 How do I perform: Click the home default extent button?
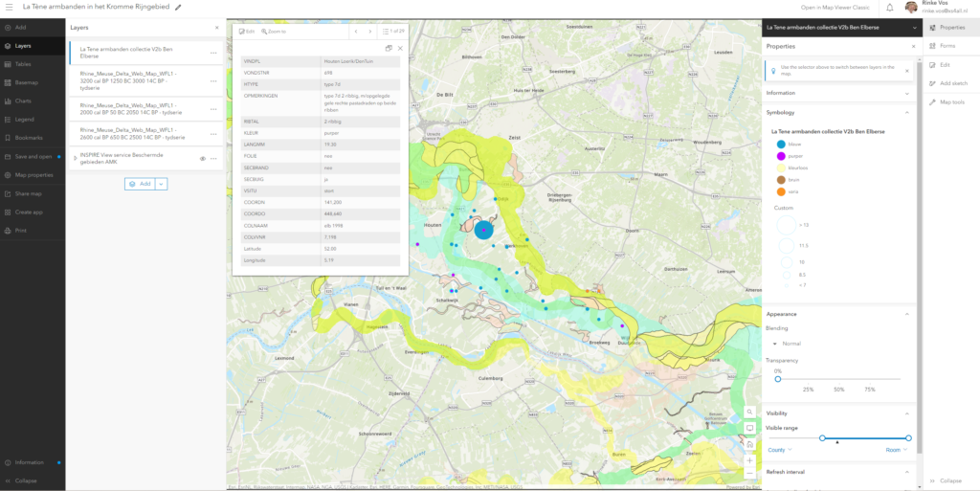pyautogui.click(x=749, y=443)
